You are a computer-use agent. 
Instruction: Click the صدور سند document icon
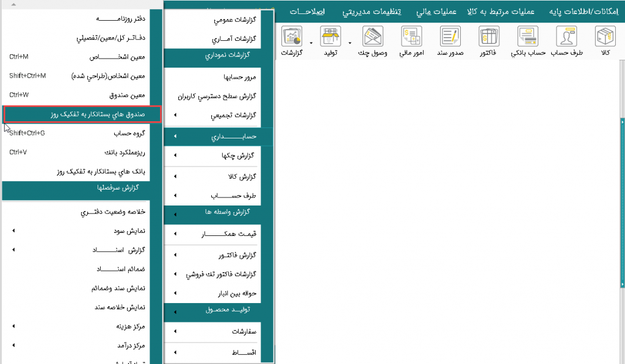(x=450, y=41)
